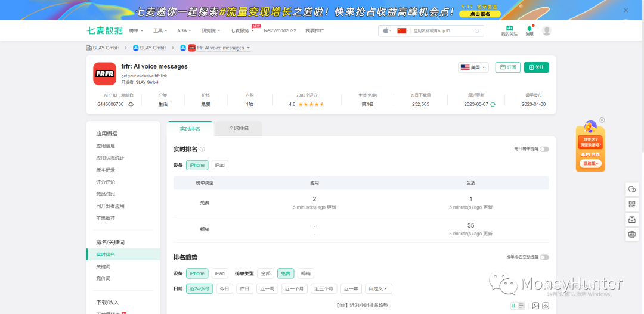Select iPad device in 排名趋势 section
This screenshot has height=314, width=644.
219,273
